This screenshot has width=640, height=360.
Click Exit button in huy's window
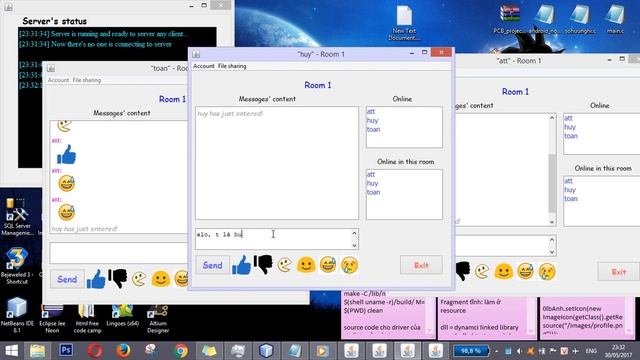click(x=421, y=265)
